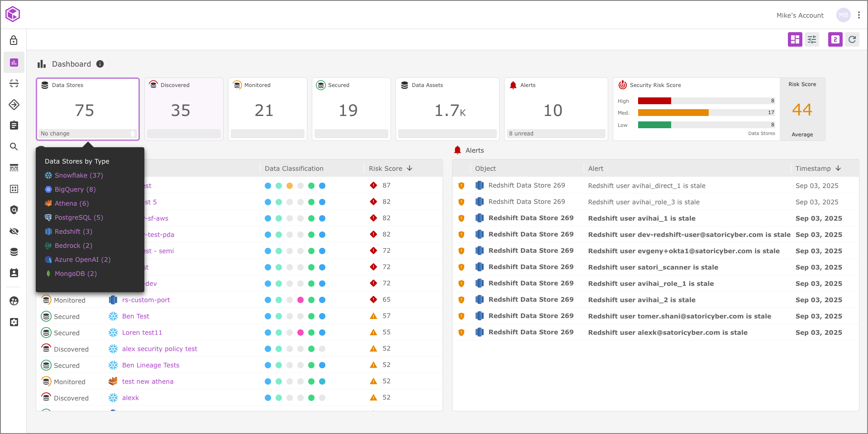Select Snowflake (37) in Data Stores by Type
Image resolution: width=868 pixels, height=434 pixels.
(79, 175)
